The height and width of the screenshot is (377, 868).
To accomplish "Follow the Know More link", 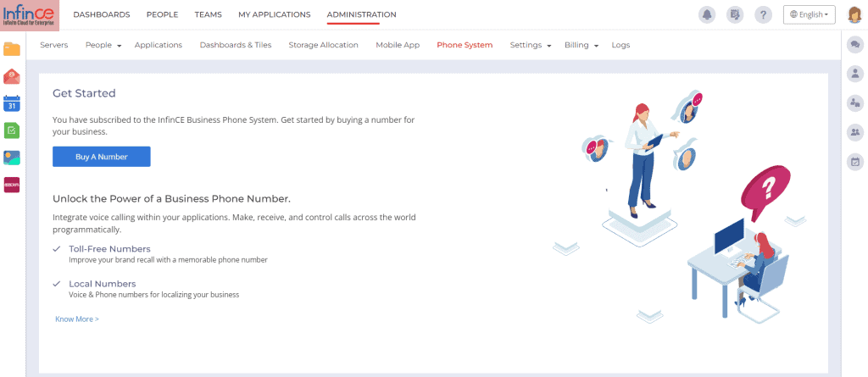I will tap(77, 319).
